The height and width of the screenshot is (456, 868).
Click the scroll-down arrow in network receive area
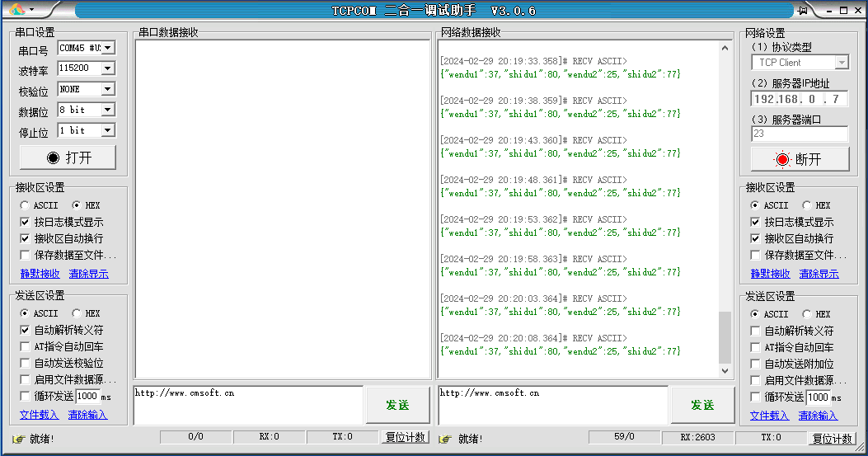pyautogui.click(x=725, y=371)
